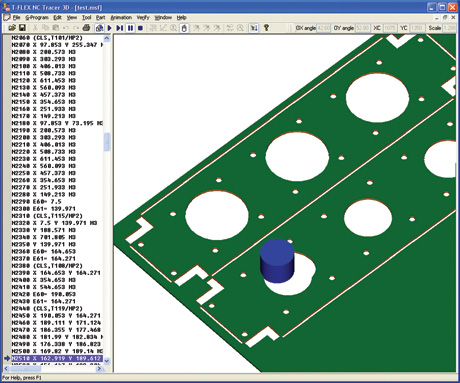The image size is (460, 383).
Task: Open the G-Program menu
Action: point(37,17)
